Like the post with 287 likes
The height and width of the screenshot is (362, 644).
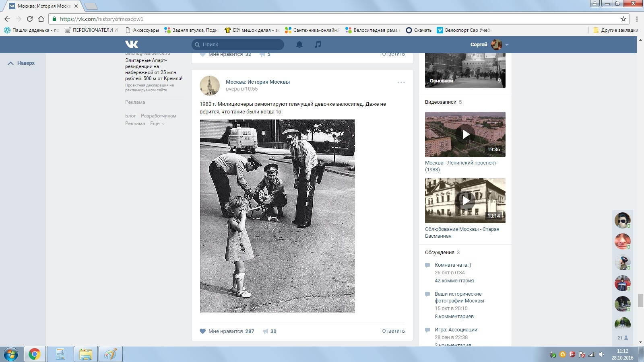point(203,331)
